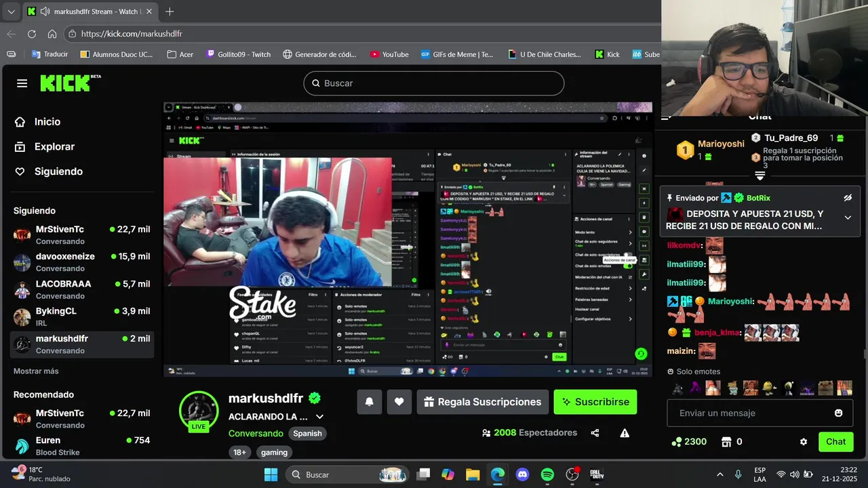The image size is (868, 488).
Task: Click the browser back arrow
Action: tap(12, 34)
